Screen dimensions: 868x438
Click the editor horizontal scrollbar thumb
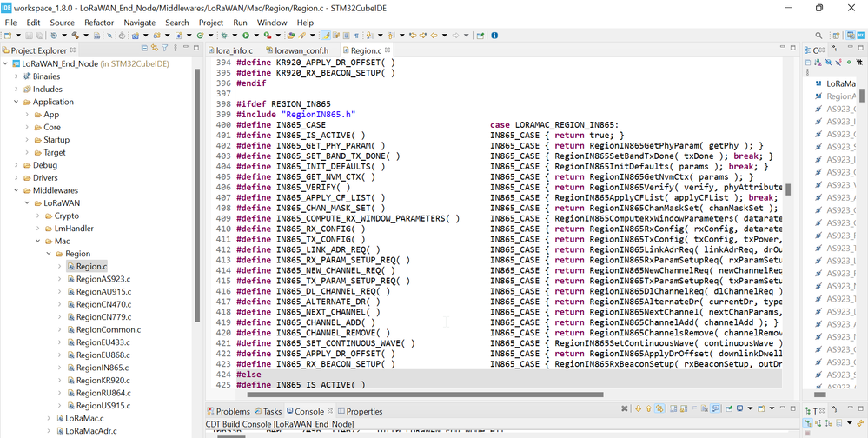coord(425,395)
